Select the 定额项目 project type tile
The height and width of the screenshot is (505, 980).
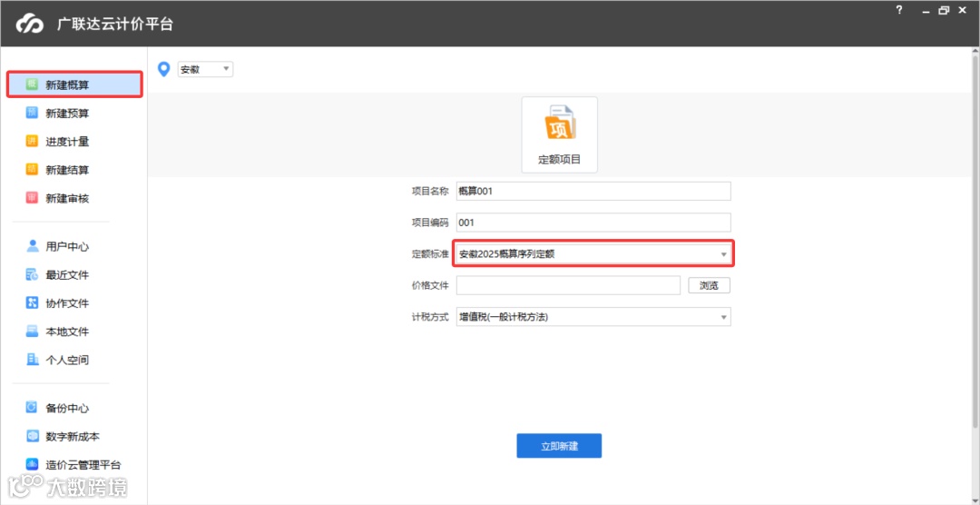pos(559,134)
